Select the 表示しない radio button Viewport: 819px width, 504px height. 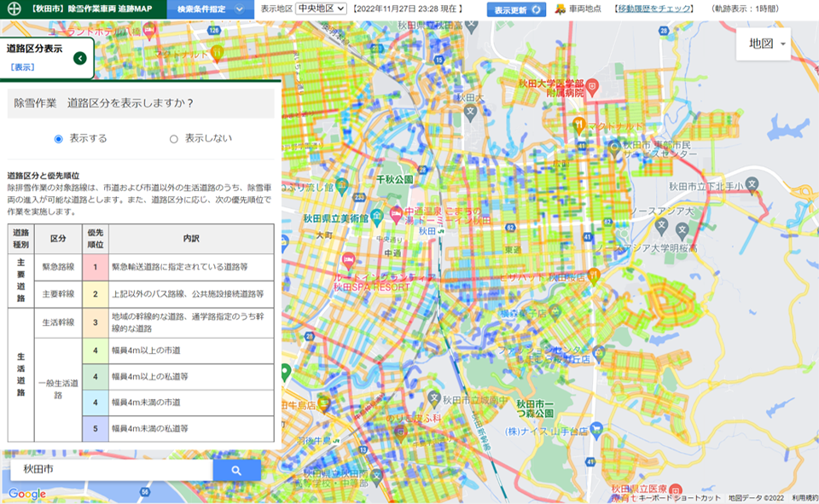(x=174, y=138)
